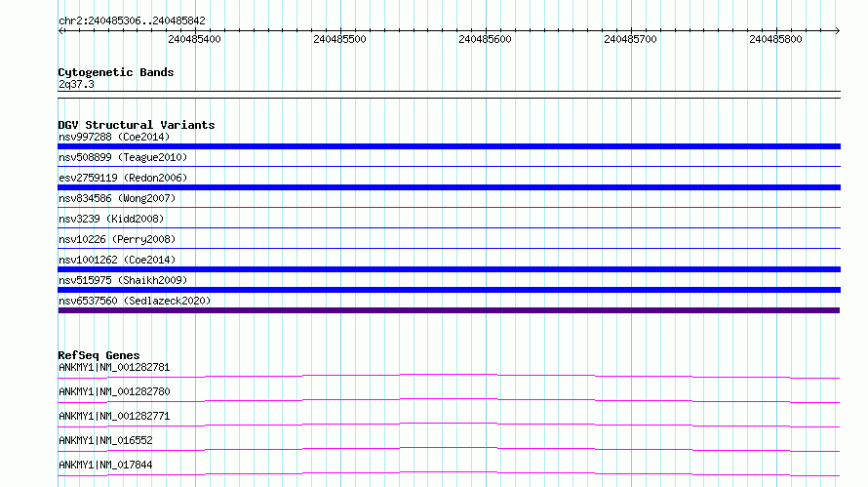This screenshot has height=487, width=868.
Task: Click the Cytogenetic Bands track title
Action: pyautogui.click(x=116, y=72)
